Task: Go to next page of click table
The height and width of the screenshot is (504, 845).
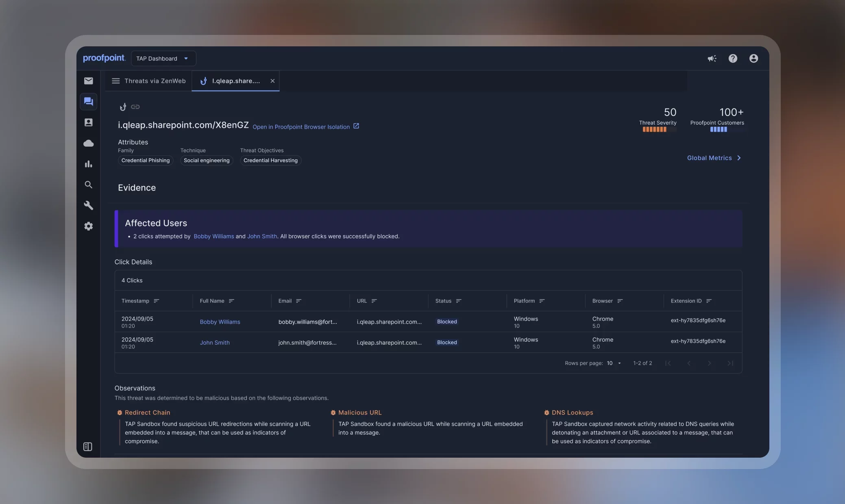Action: point(710,363)
